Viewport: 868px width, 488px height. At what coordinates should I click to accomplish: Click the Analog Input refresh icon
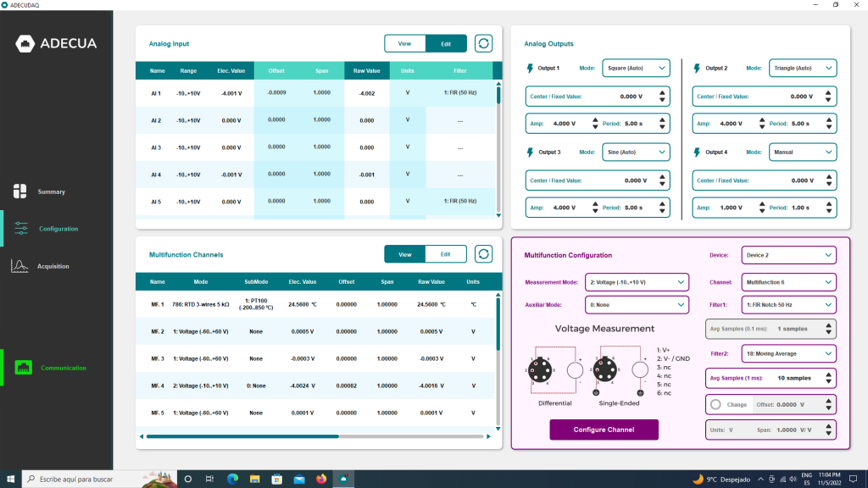point(483,43)
